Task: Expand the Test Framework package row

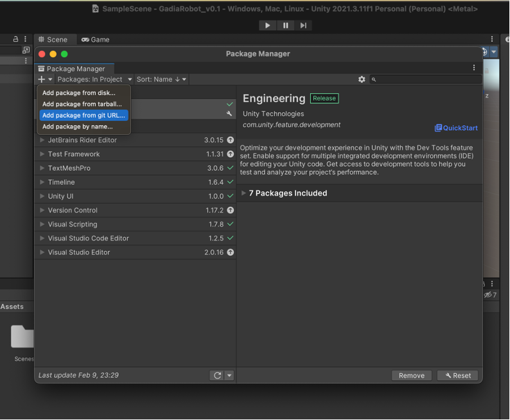Action: [42, 154]
